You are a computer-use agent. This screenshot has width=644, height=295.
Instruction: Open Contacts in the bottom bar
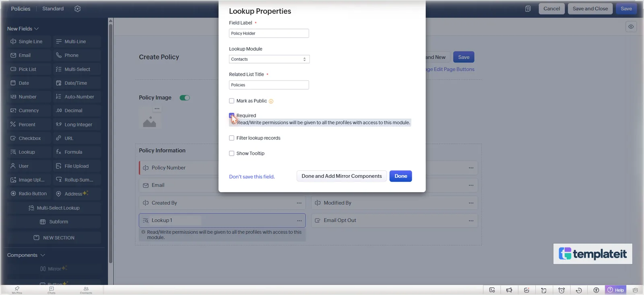(86, 290)
